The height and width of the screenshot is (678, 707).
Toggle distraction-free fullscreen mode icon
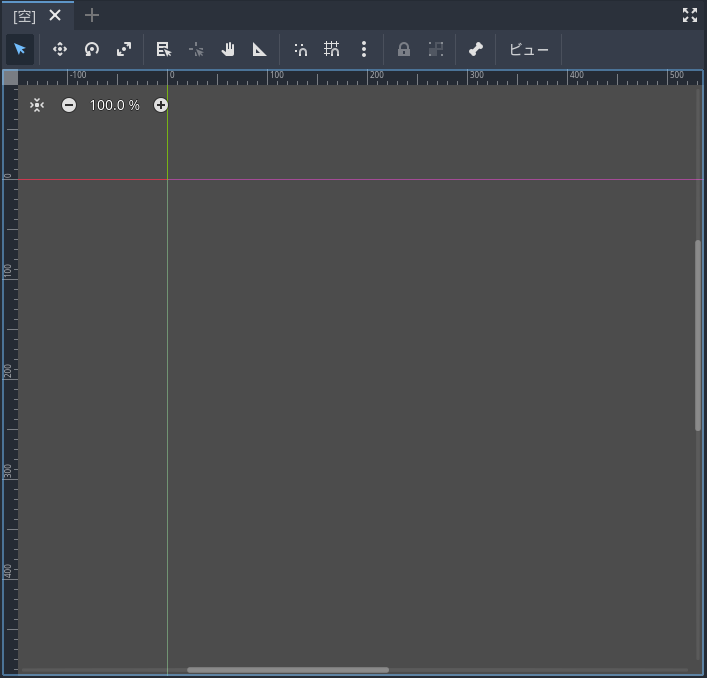(690, 15)
